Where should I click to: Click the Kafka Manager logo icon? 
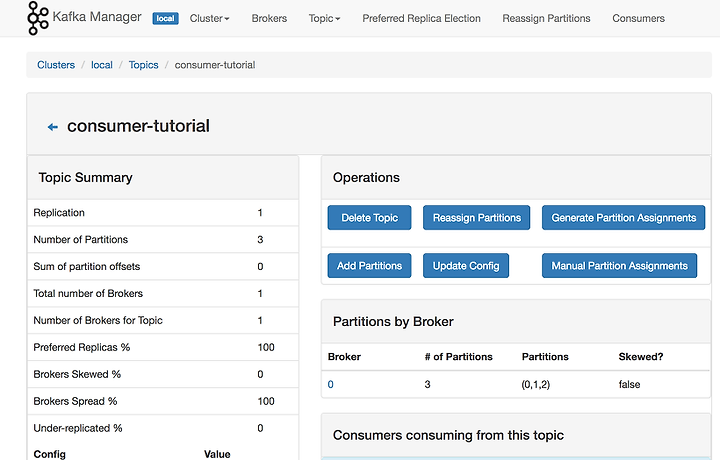coord(38,18)
